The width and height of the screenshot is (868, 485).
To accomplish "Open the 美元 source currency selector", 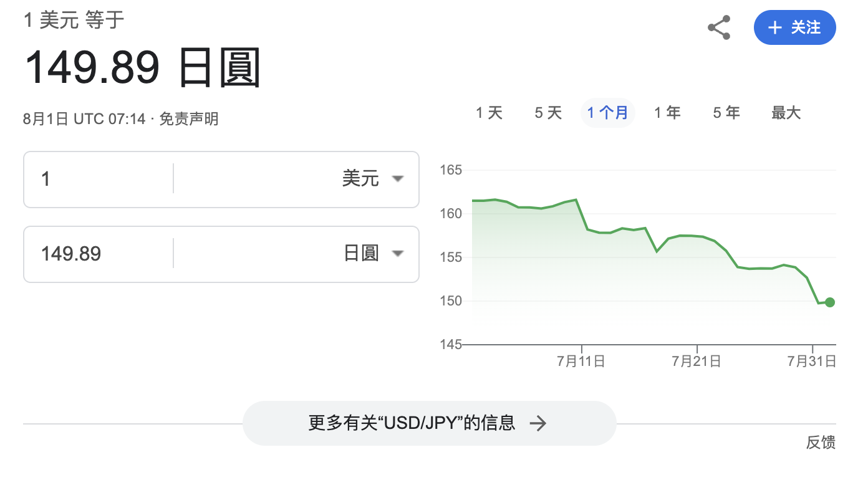I will (x=360, y=179).
